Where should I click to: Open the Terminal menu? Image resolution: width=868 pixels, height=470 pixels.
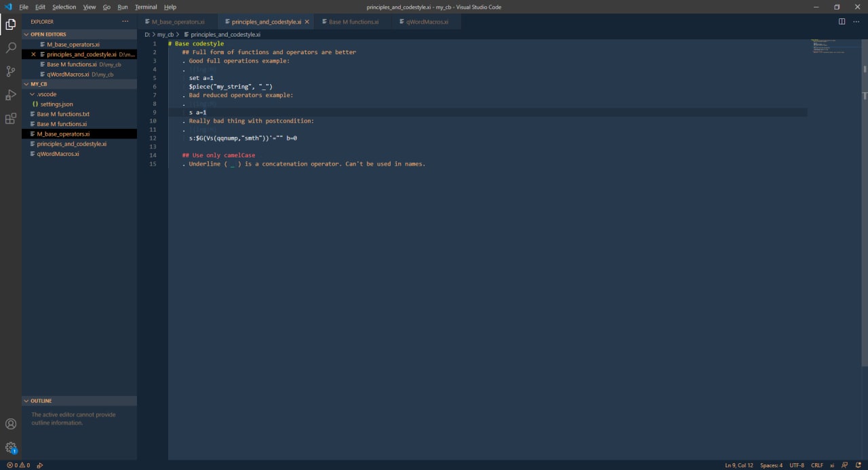(146, 7)
